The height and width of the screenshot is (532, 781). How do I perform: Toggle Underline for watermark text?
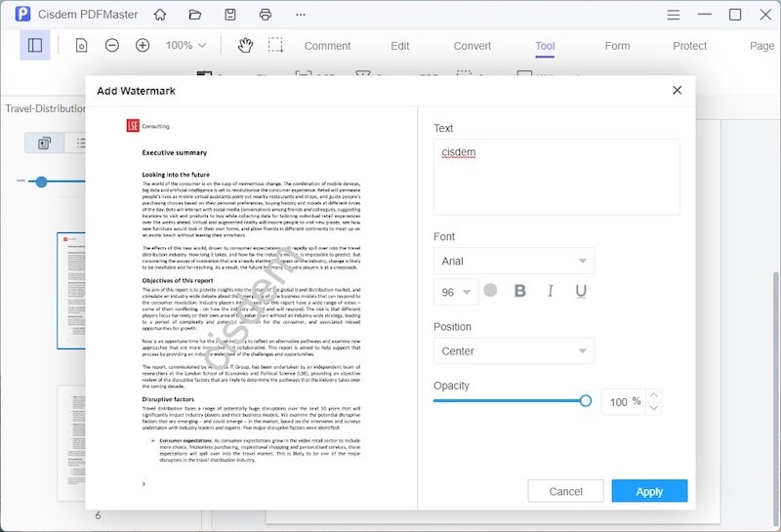click(x=581, y=291)
